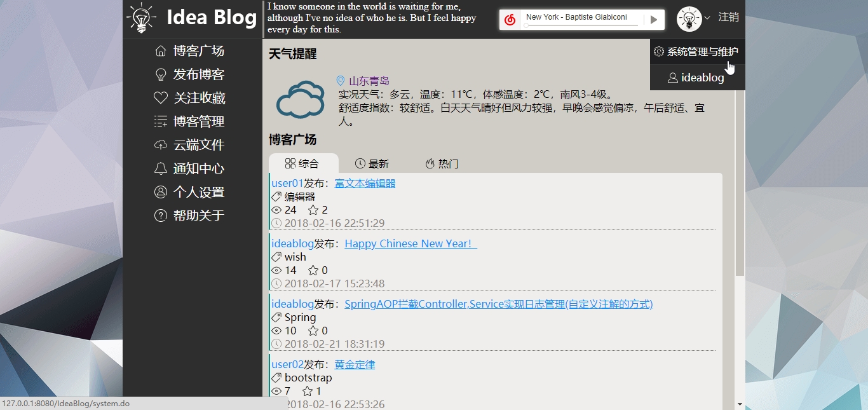Open the SpringAOP拦截Controller post
Screen dimensions: 868x410
point(499,304)
